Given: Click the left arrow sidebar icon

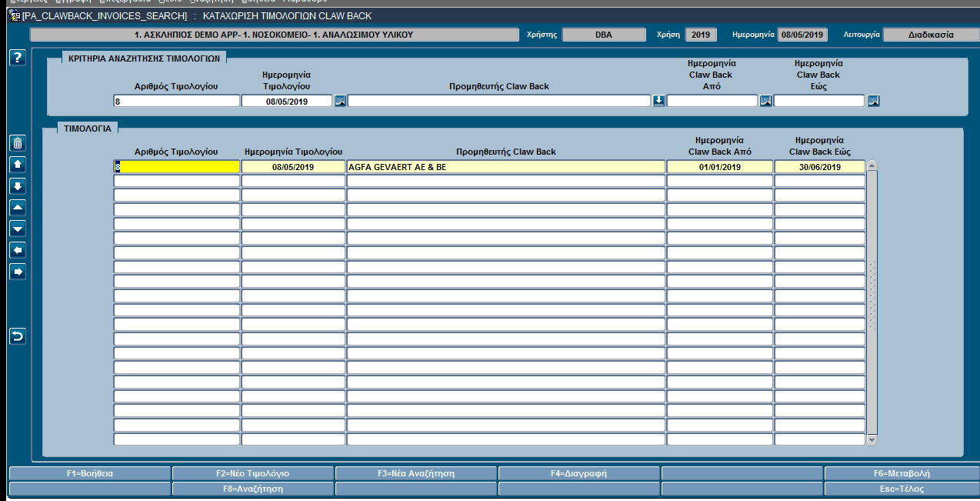Looking at the screenshot, I should (18, 250).
